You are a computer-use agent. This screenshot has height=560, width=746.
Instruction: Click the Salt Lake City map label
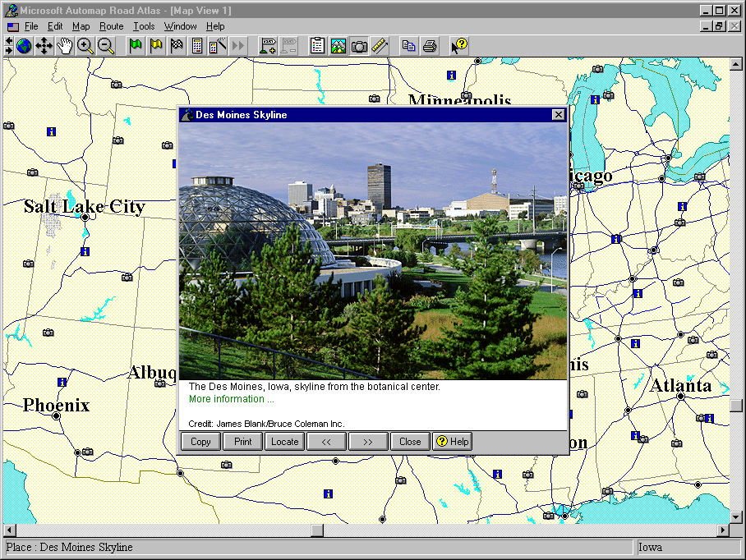coord(85,207)
